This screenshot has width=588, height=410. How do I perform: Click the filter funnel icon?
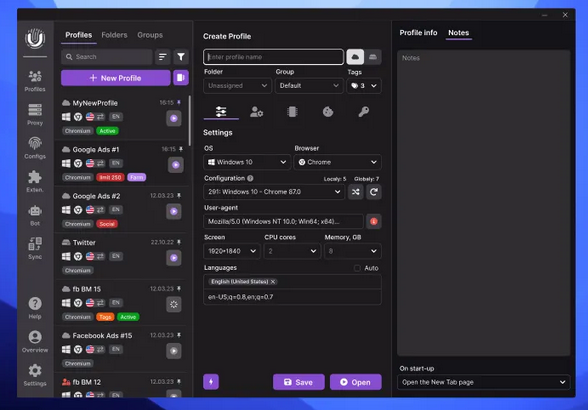(x=181, y=57)
